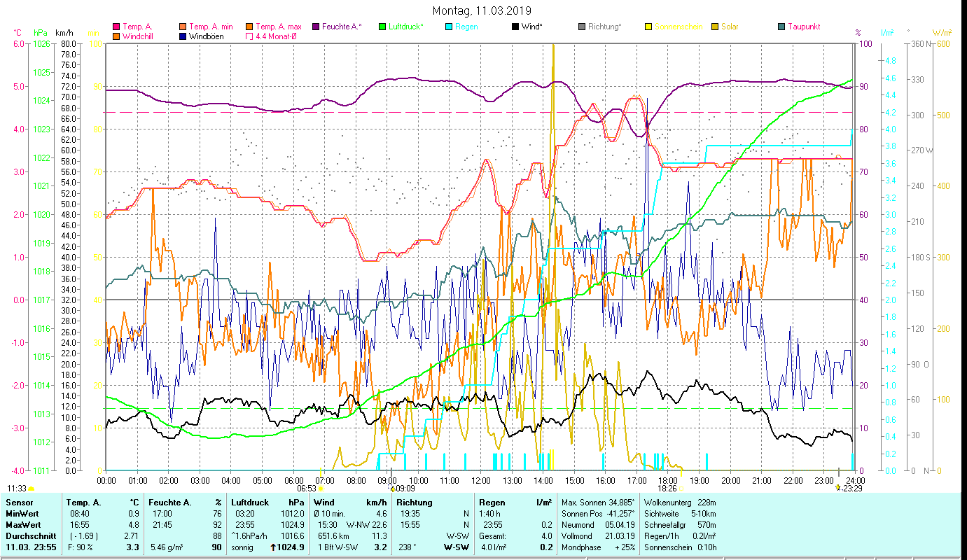Click the hPa axis unit label

tap(41, 33)
